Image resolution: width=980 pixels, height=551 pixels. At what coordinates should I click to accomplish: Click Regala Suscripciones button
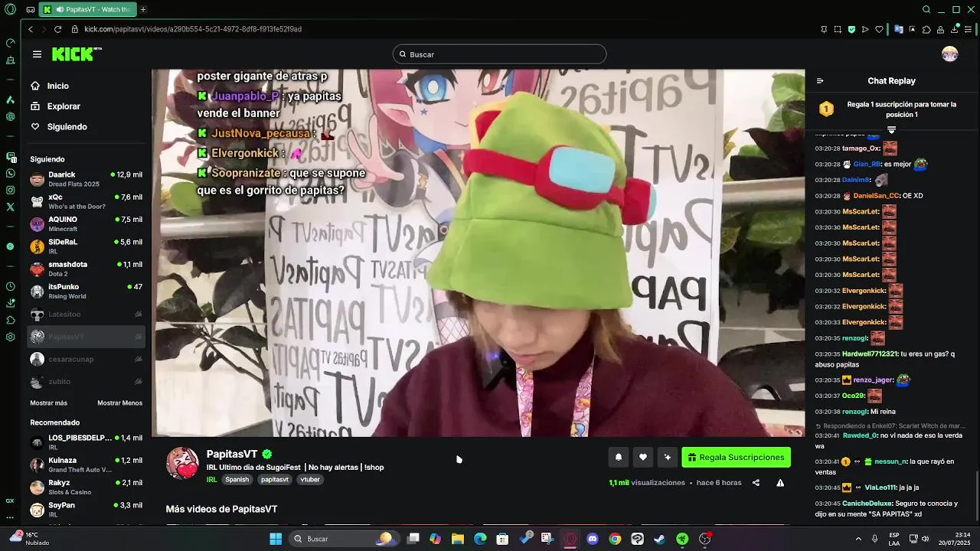[x=736, y=457]
